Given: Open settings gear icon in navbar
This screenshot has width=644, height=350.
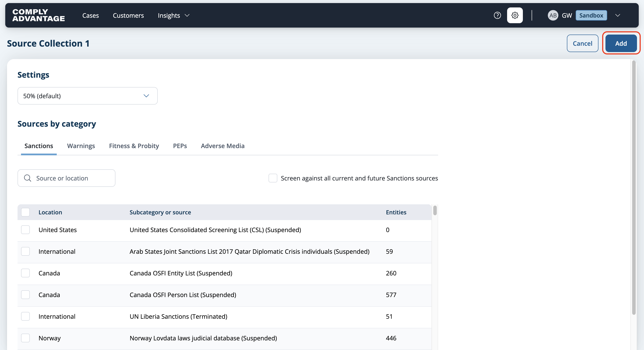Looking at the screenshot, I should [515, 16].
